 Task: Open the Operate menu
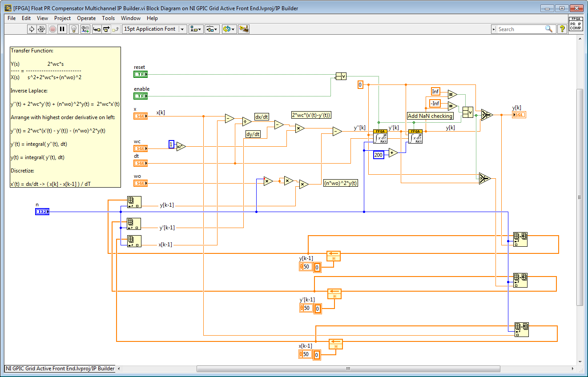coord(86,18)
